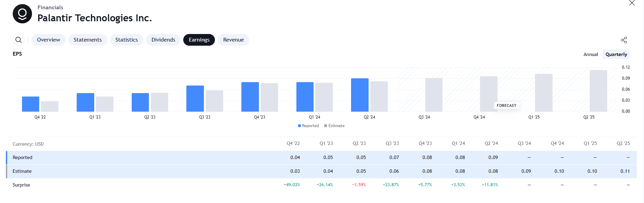Viewport: 644px width, 203px height.
Task: Select the Surprise row label
Action: tap(21, 185)
